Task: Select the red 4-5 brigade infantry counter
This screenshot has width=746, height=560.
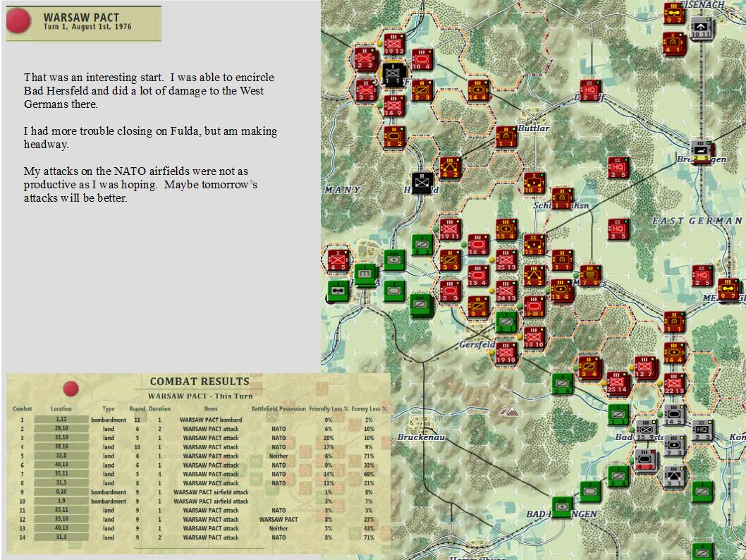Action: [x=338, y=261]
